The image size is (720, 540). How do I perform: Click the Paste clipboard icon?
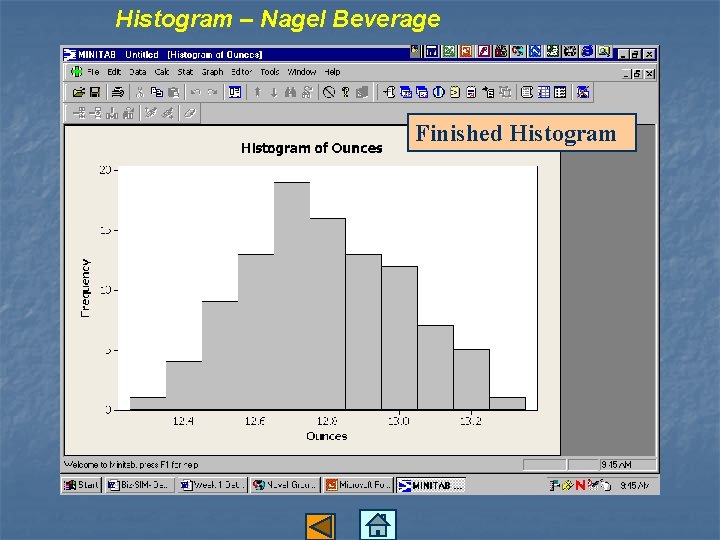coord(173,92)
